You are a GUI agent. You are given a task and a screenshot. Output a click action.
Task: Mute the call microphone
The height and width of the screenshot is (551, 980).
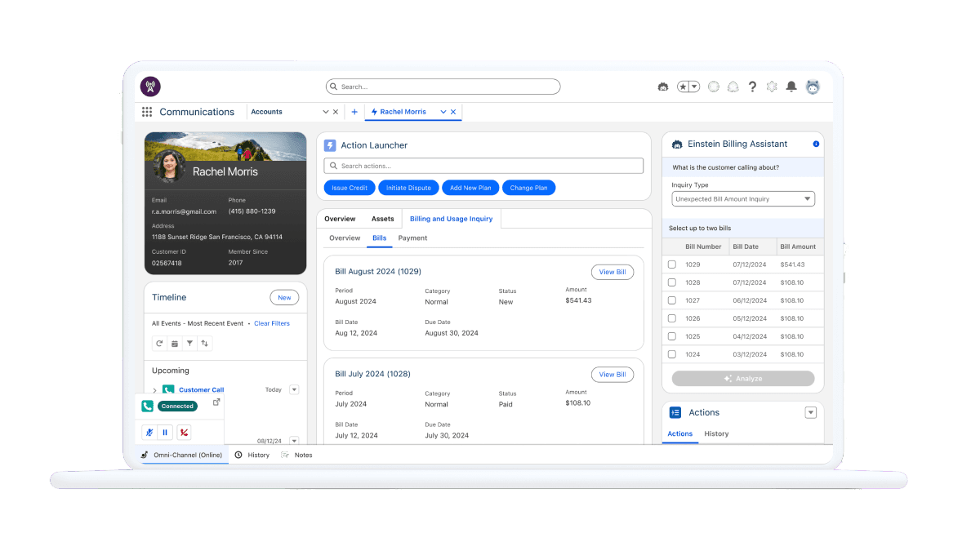click(x=149, y=433)
